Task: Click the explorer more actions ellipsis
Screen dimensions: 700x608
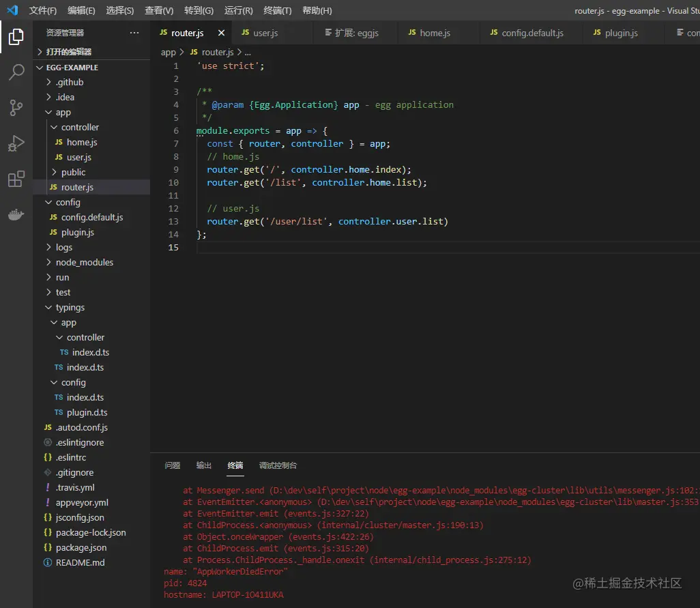Action: coord(134,33)
